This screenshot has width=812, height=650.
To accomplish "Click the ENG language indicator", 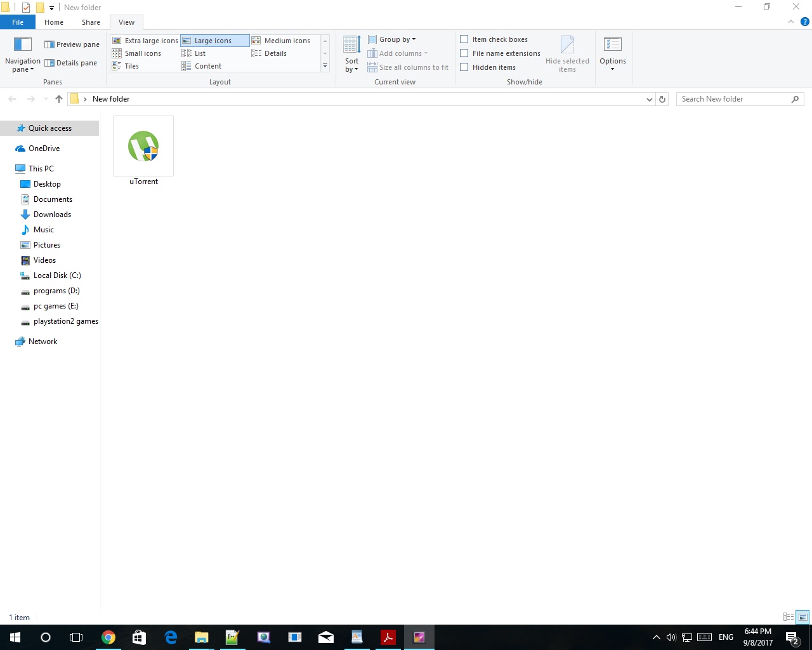I will click(x=726, y=637).
